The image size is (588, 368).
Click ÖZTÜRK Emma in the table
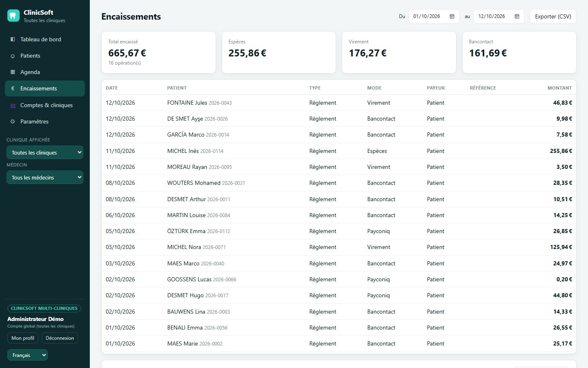tap(186, 231)
